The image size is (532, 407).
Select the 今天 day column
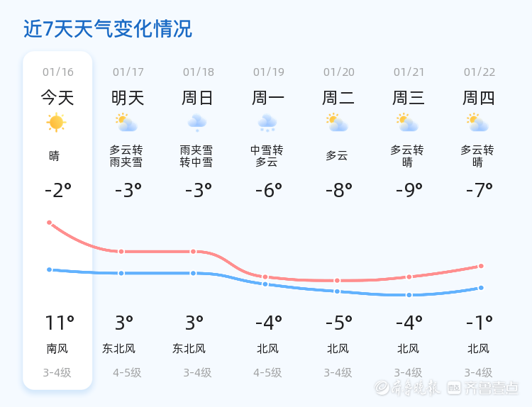click(57, 220)
